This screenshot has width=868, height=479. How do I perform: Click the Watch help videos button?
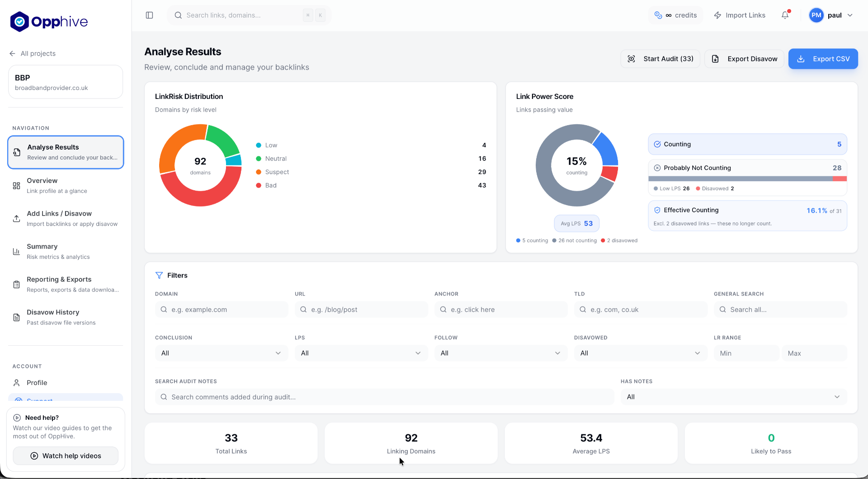66,456
